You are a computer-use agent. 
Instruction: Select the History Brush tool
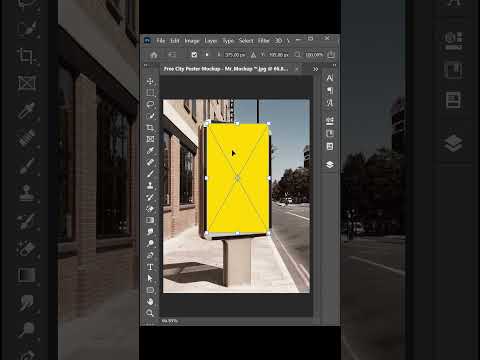pyautogui.click(x=150, y=197)
